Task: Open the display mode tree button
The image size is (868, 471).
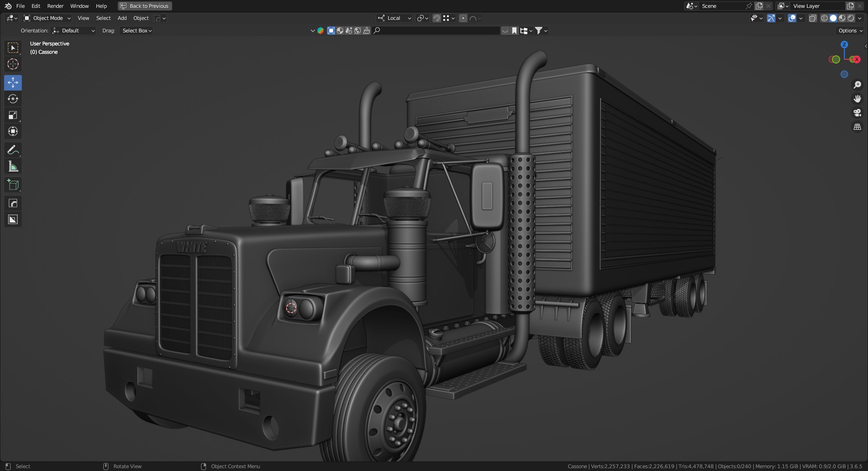Action: [x=526, y=31]
